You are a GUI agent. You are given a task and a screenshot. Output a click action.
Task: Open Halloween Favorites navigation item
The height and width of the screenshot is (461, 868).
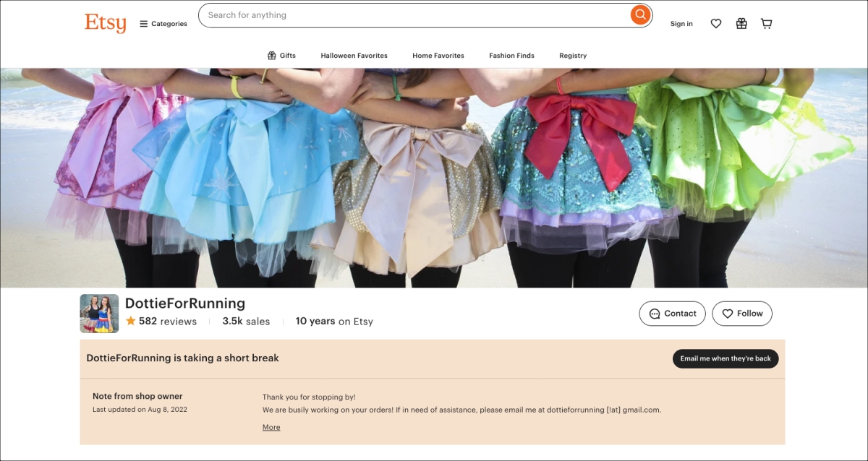[x=354, y=56]
